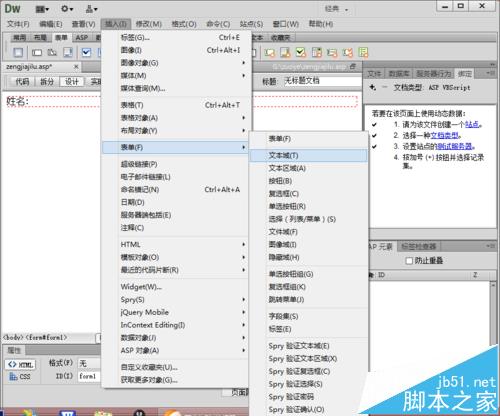Image resolution: width=500 pixels, height=416 pixels.
Task: Select the HTML properties mode button
Action: click(20, 365)
